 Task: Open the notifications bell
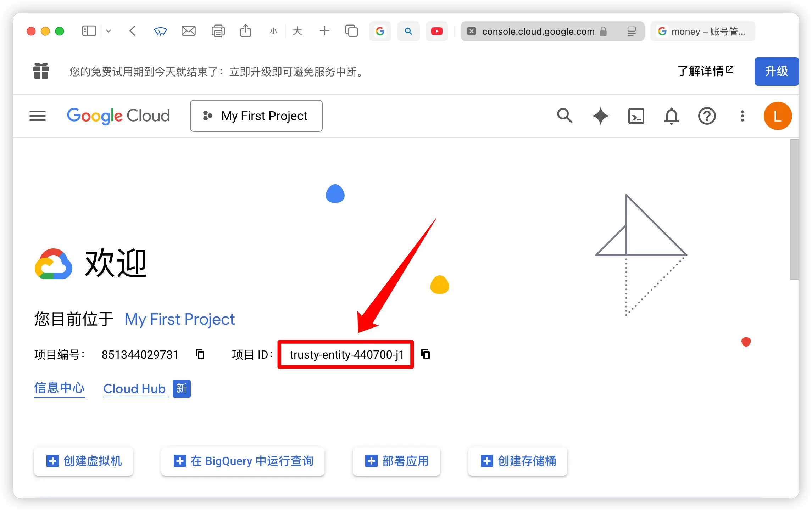point(671,116)
